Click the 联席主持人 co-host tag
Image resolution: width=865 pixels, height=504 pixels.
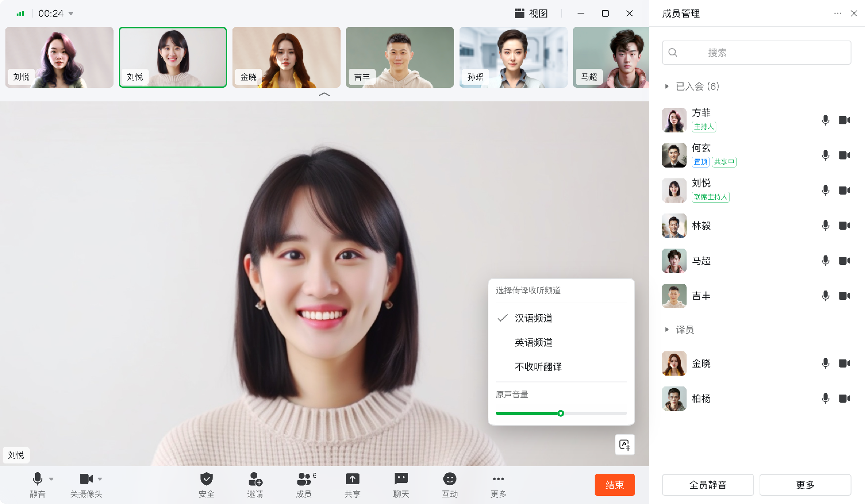click(x=710, y=197)
